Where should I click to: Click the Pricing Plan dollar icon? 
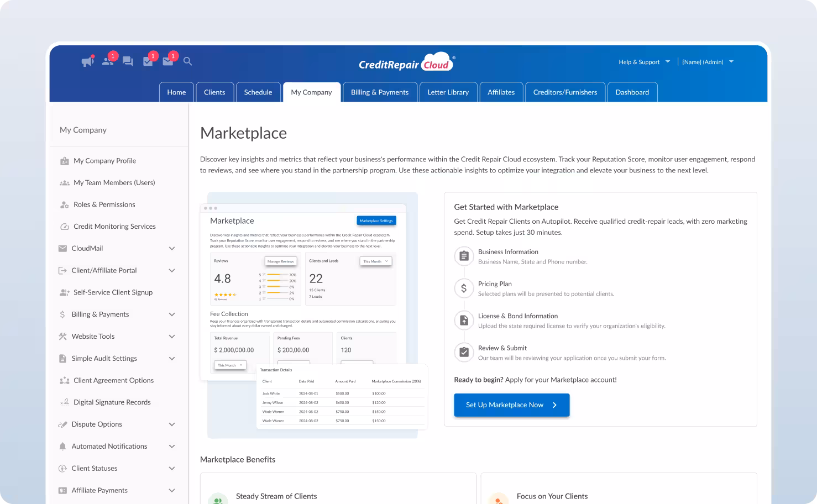464,288
